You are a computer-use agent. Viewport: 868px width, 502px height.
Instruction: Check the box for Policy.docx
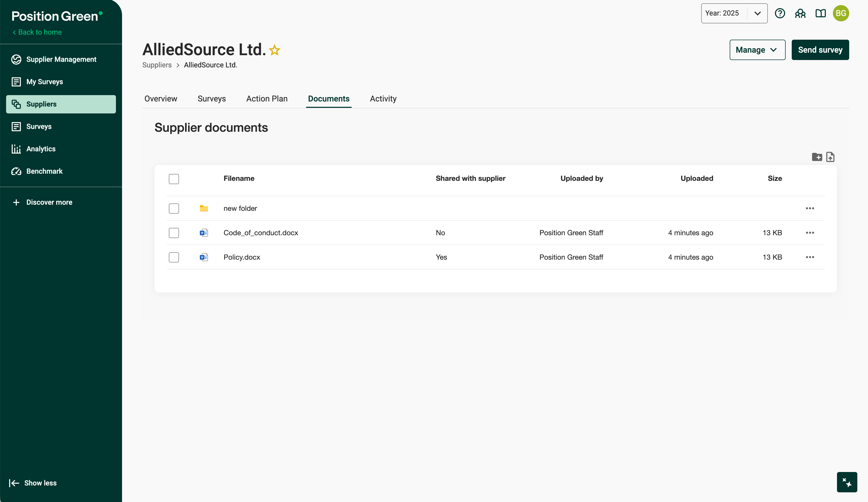(174, 257)
